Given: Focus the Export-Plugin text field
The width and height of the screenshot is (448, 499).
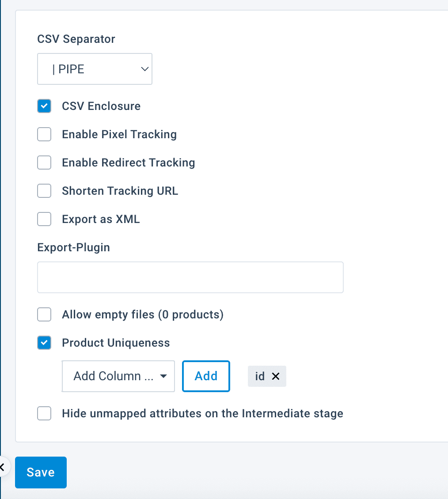Looking at the screenshot, I should pos(190,277).
